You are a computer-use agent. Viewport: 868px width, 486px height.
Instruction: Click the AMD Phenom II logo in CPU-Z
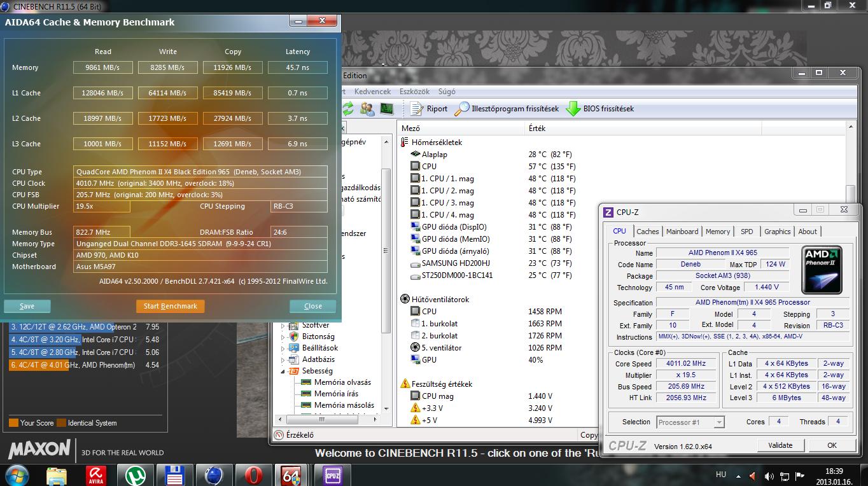tap(823, 270)
